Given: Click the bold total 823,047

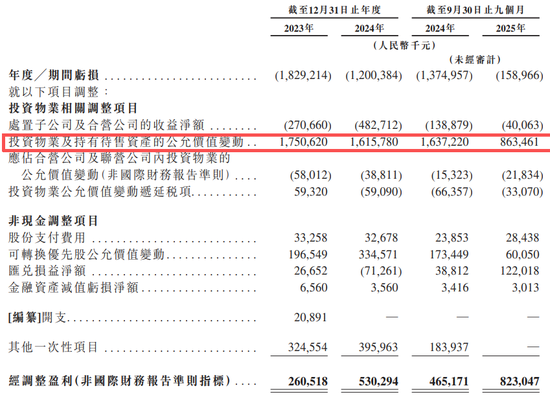Looking at the screenshot, I should pos(520,381).
